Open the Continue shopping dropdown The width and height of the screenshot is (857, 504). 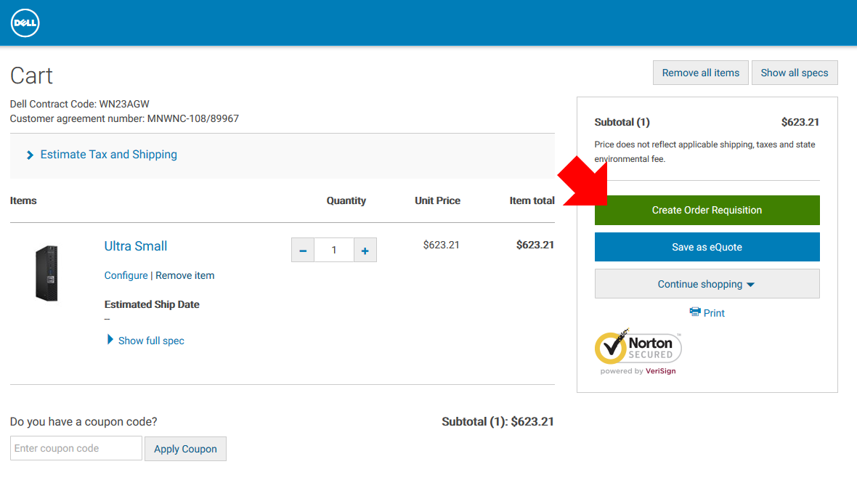point(707,284)
